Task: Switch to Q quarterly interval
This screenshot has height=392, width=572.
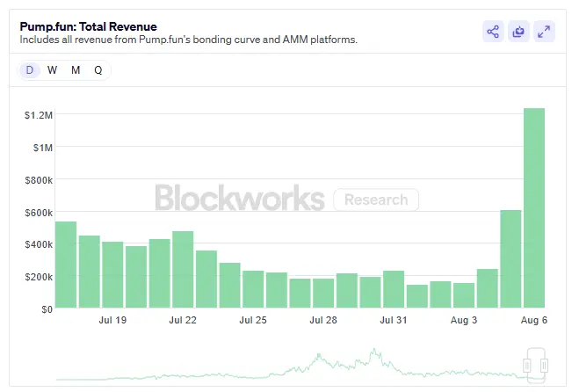Action: click(x=98, y=69)
